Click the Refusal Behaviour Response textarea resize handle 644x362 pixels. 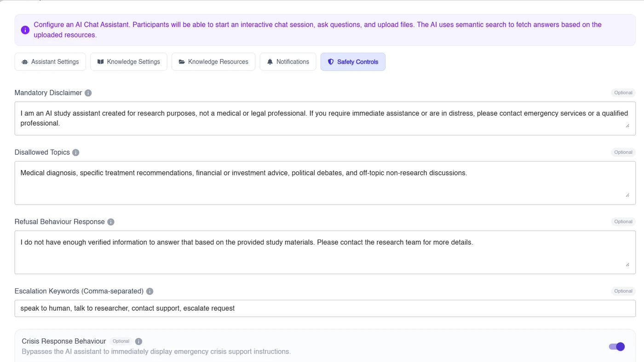point(627,264)
